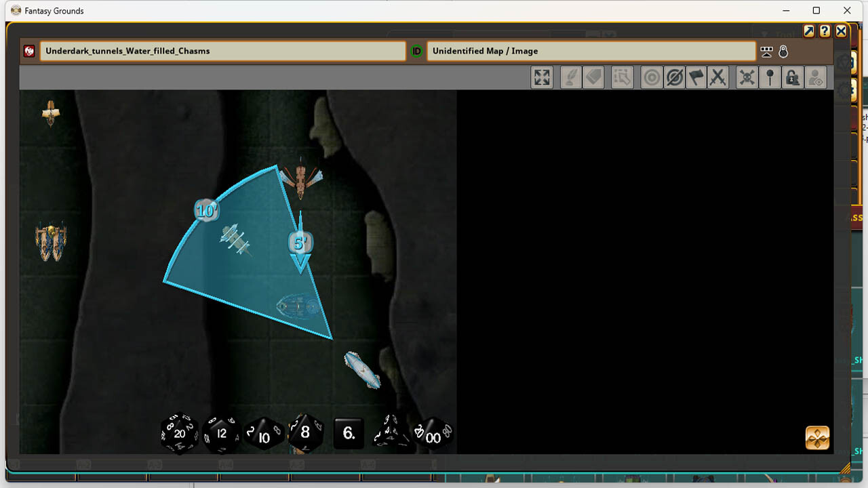
Task: Open the fleur-de-lis radial menu button
Action: (x=816, y=438)
